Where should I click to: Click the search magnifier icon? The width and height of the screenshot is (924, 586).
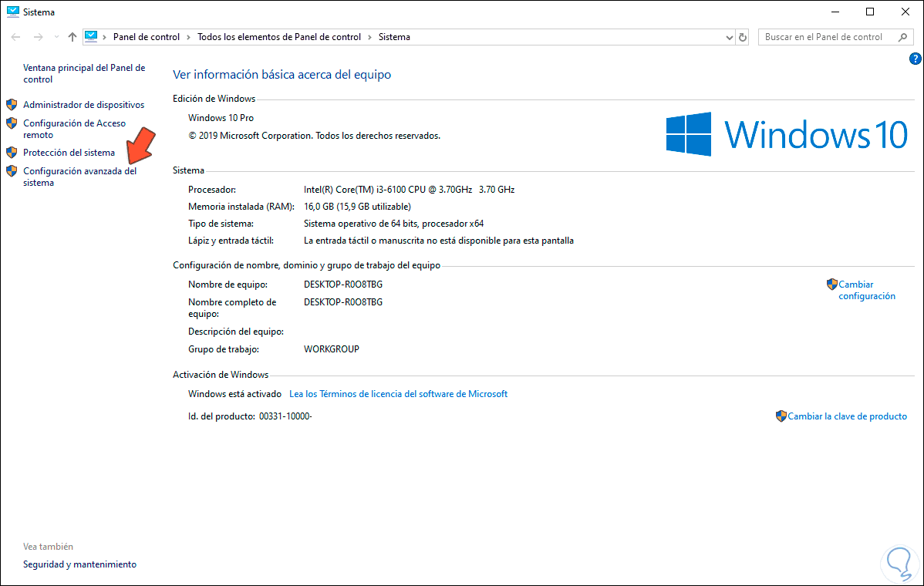902,37
